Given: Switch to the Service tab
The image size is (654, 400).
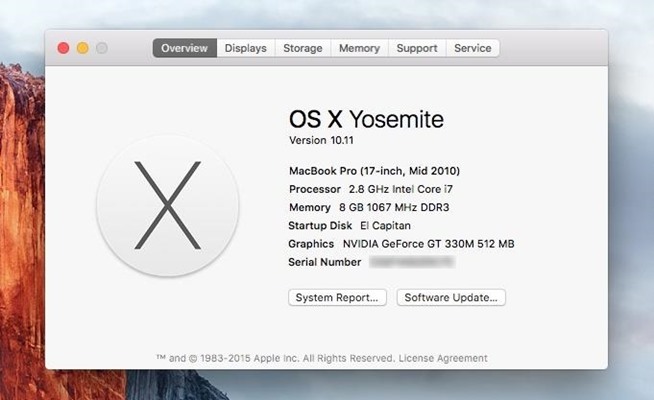Looking at the screenshot, I should [473, 48].
